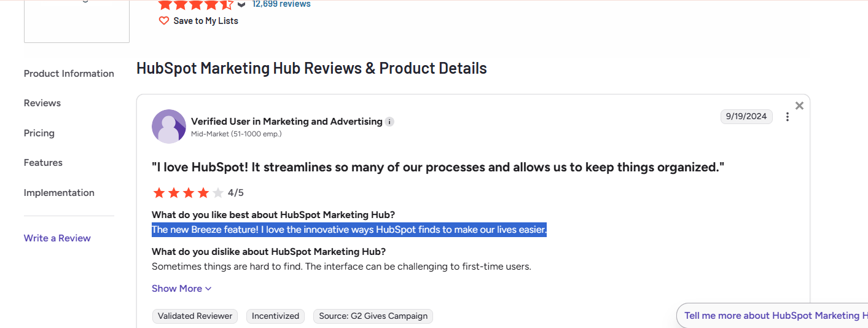Open Implementation in the sidebar
Viewport: 868px width, 328px height.
tap(59, 193)
